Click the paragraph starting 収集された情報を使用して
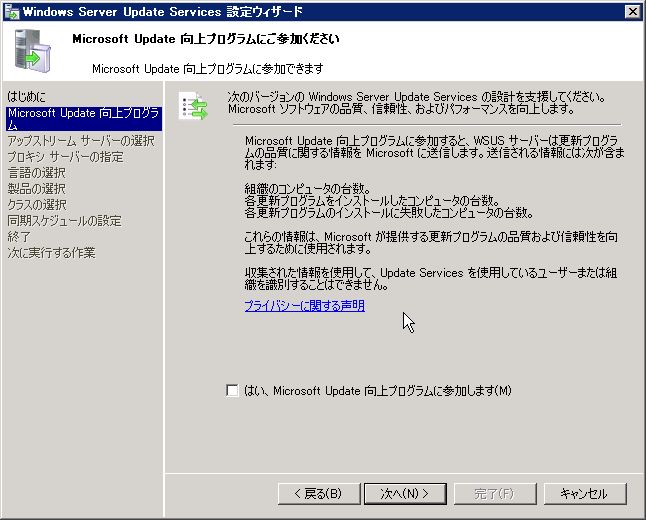Viewport: 646px width, 520px height. [431, 279]
